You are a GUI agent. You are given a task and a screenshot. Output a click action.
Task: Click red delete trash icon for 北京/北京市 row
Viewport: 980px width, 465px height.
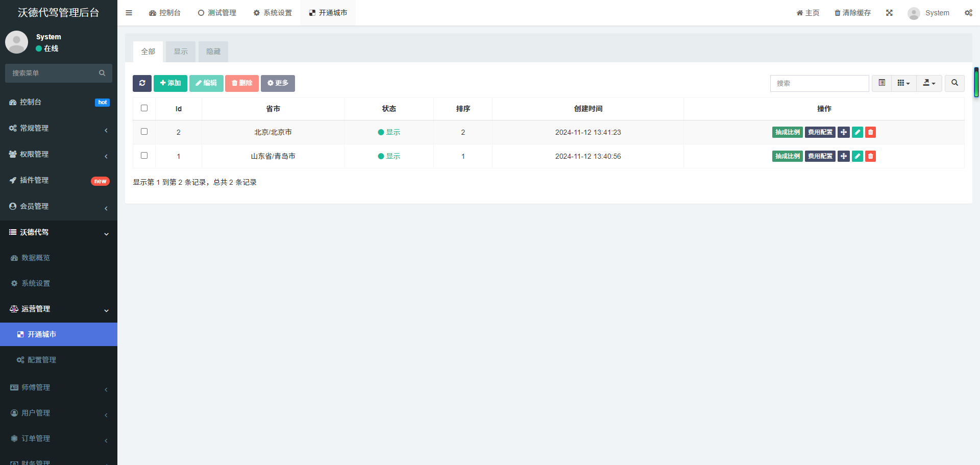[x=871, y=132]
